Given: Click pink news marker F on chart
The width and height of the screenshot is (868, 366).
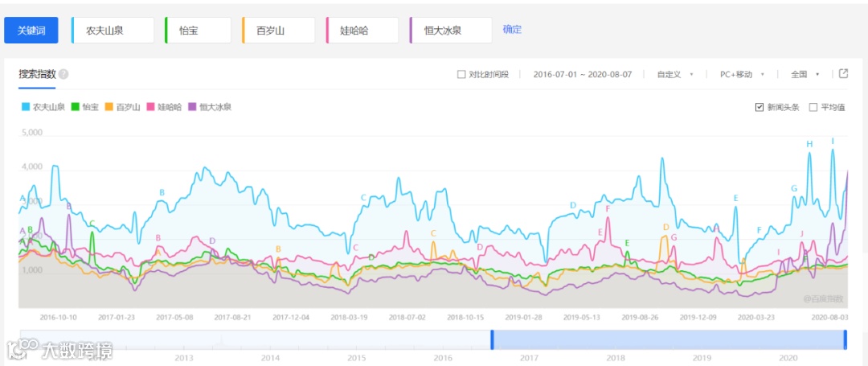Looking at the screenshot, I should click(x=608, y=209).
